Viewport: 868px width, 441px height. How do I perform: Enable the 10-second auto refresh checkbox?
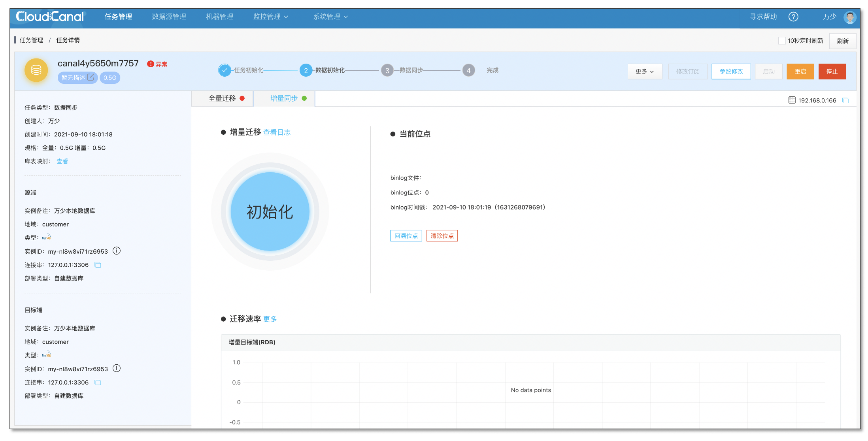[x=781, y=41]
